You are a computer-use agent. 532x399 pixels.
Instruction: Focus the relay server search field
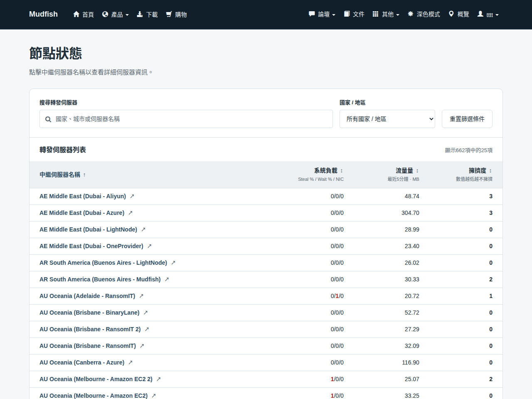pyautogui.click(x=186, y=119)
